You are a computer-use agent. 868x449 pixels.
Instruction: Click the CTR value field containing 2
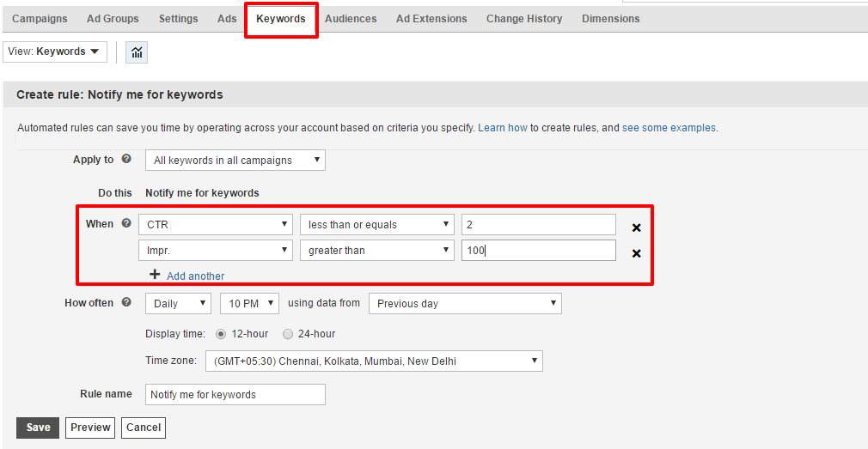pos(539,225)
